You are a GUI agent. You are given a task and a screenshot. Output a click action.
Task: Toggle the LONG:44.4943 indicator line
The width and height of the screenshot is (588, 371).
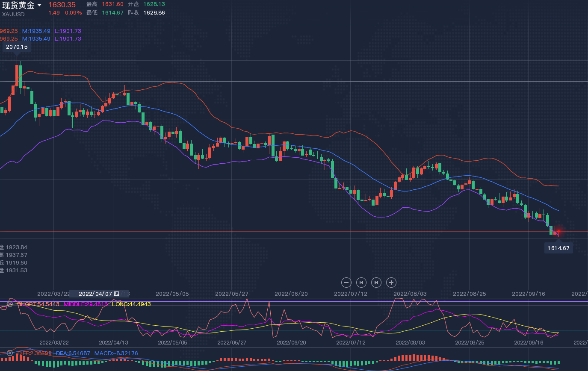click(x=131, y=304)
